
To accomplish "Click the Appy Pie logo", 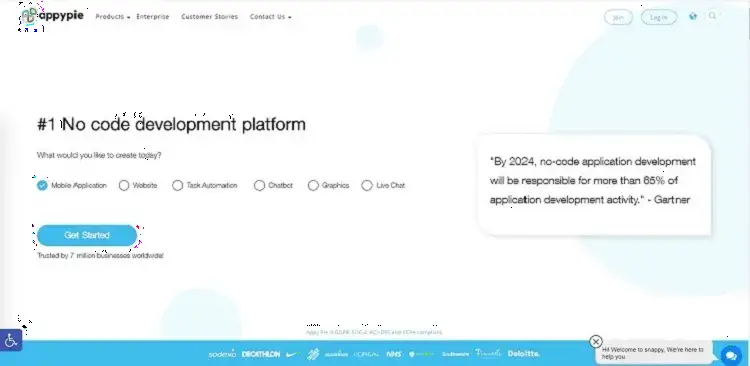I will click(52, 16).
